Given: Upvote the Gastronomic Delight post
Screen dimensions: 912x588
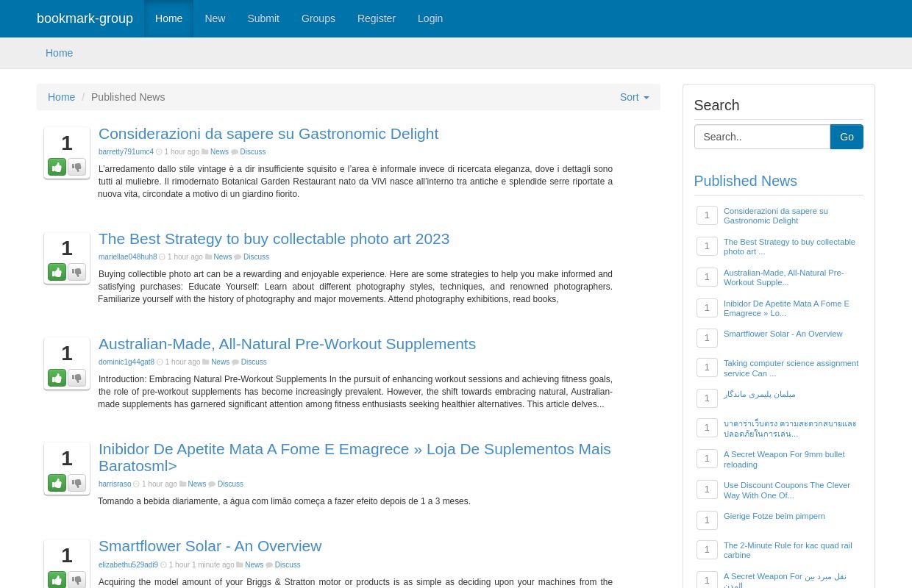Looking at the screenshot, I should (x=57, y=167).
